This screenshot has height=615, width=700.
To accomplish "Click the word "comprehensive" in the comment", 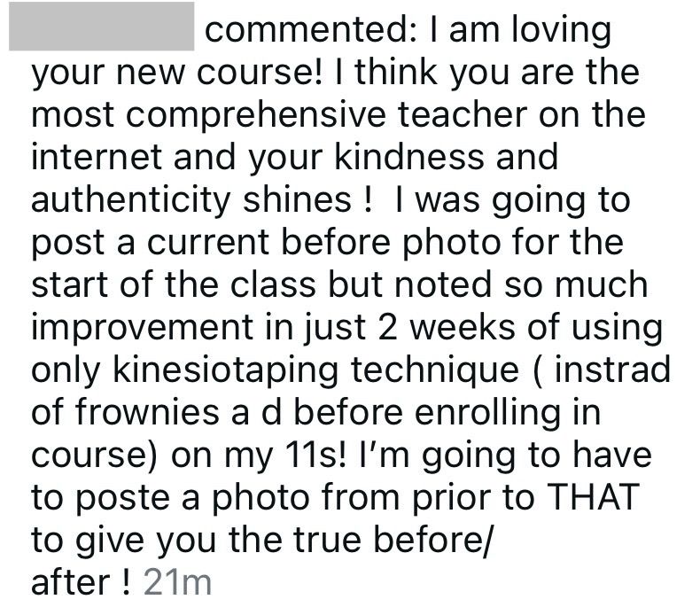I will (x=256, y=116).
